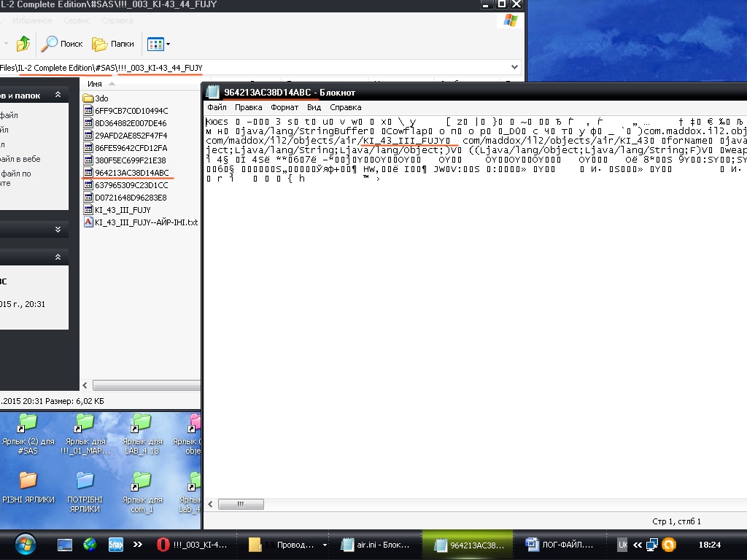Switch to the !!!_003_KI-4... taskbar button
The height and width of the screenshot is (560, 747).
pyautogui.click(x=192, y=545)
